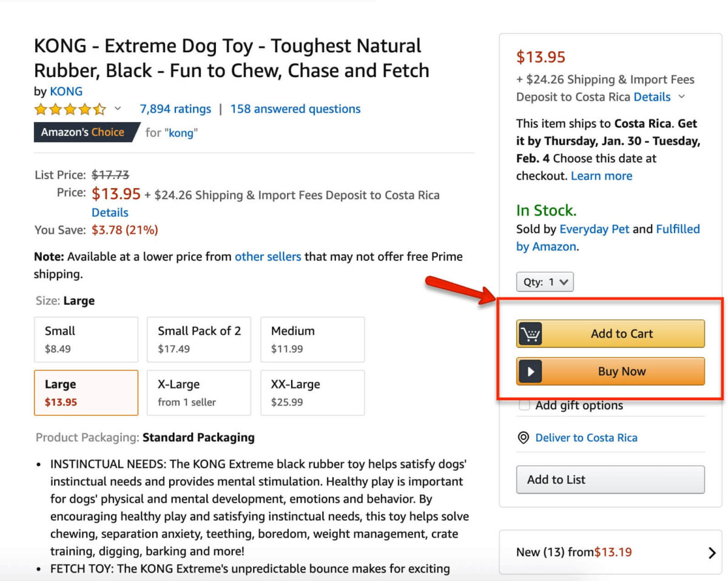
Task: Click Learn more about delivery dates
Action: coord(601,175)
